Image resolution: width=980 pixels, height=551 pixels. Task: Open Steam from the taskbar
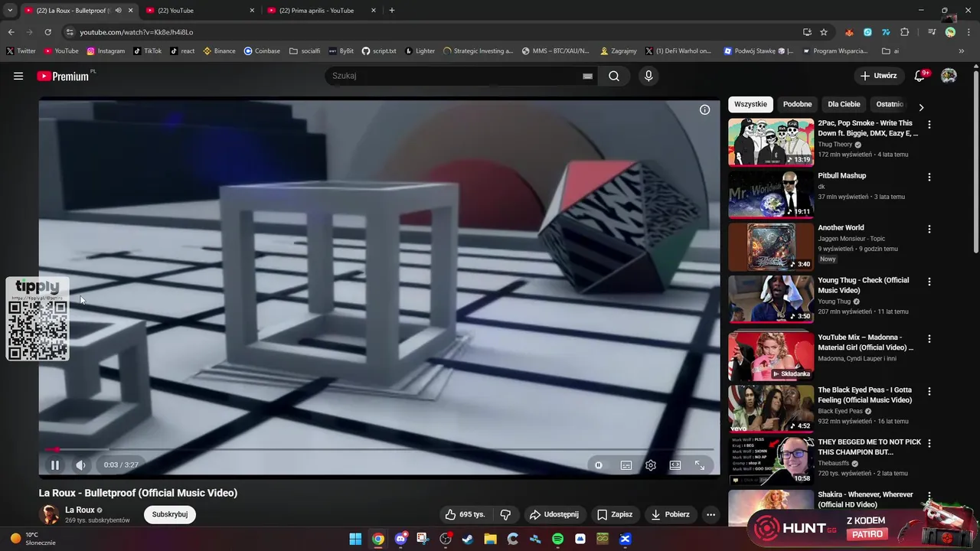click(x=468, y=539)
